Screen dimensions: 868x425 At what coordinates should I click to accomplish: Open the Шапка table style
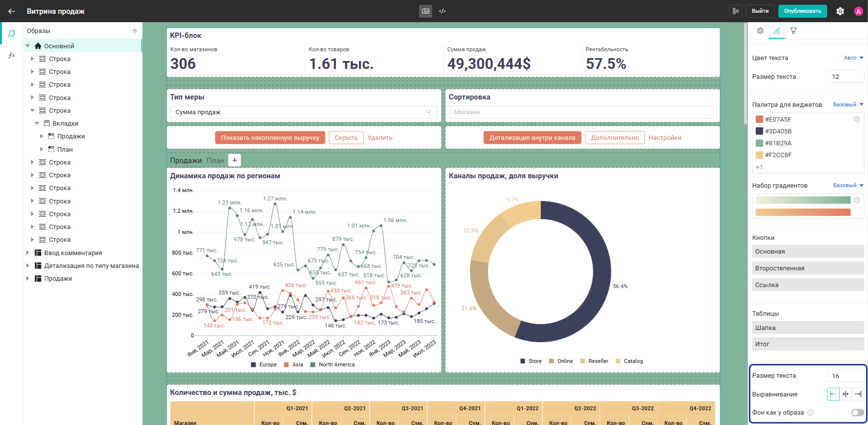point(808,327)
